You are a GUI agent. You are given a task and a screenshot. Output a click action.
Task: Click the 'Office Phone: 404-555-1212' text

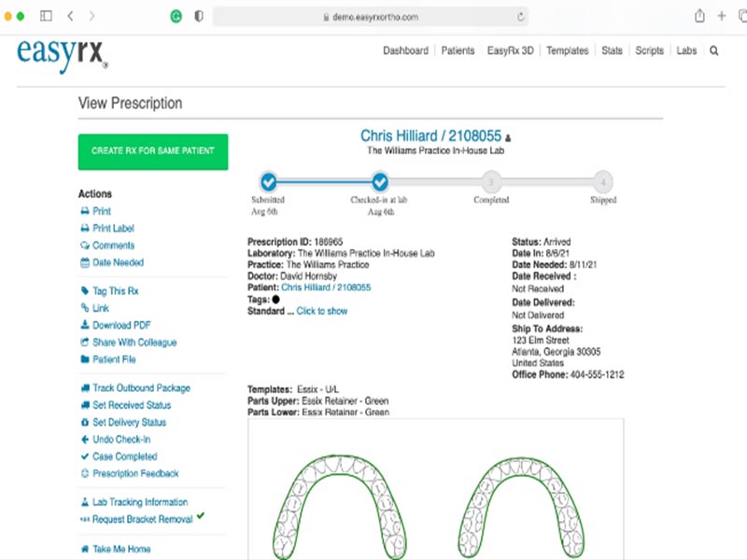pos(568,375)
